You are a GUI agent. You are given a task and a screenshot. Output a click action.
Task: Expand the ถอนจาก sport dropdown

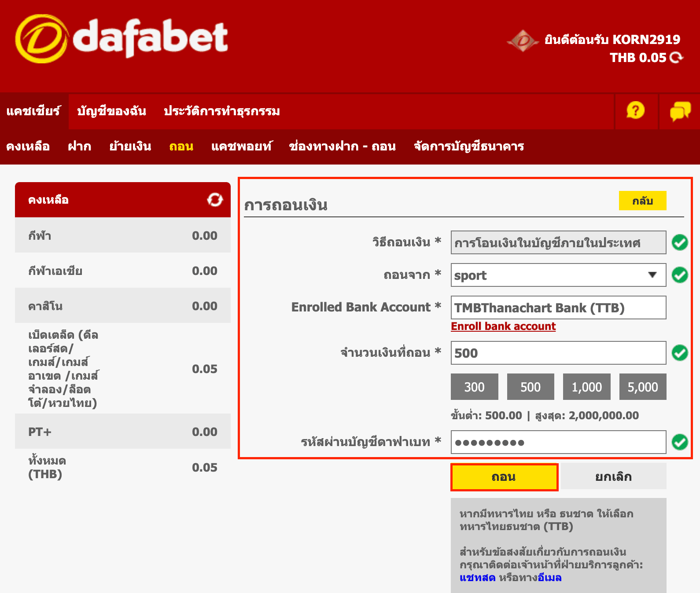pyautogui.click(x=558, y=275)
